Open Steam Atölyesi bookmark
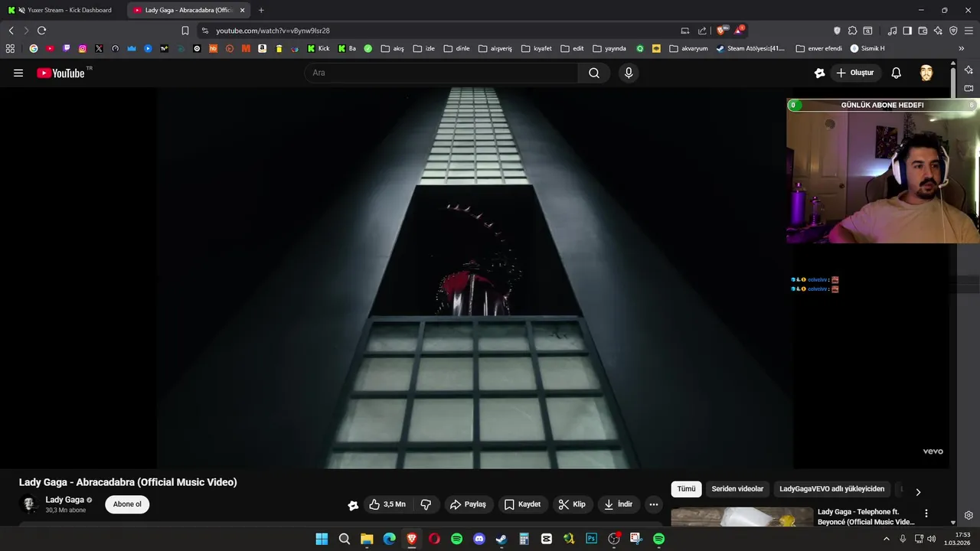980x551 pixels. 750,48
